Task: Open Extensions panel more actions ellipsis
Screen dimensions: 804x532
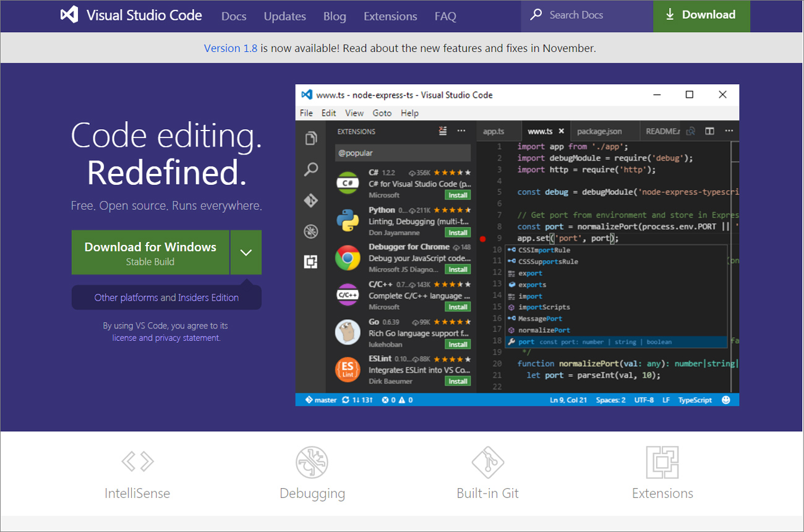Action: pyautogui.click(x=461, y=131)
